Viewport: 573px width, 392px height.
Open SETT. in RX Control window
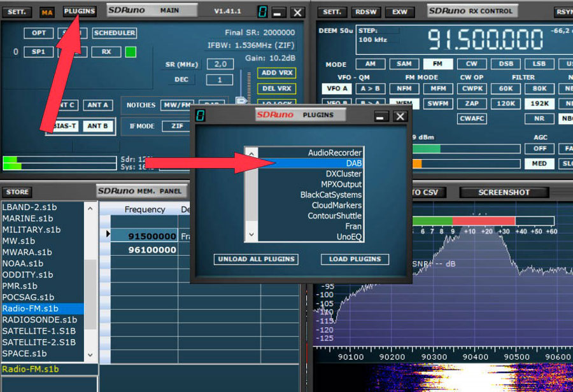point(332,12)
